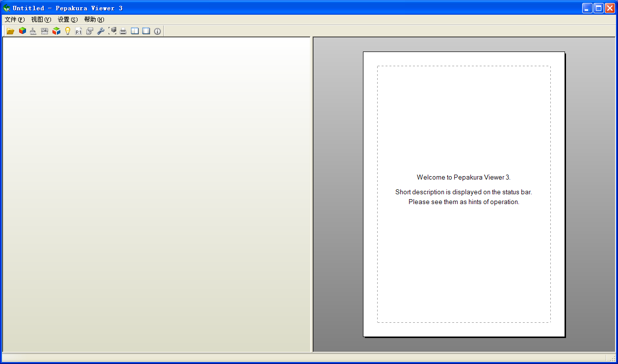This screenshot has height=364, width=618.
Task: Click the paintbrush toolbar icon
Action: pos(33,31)
